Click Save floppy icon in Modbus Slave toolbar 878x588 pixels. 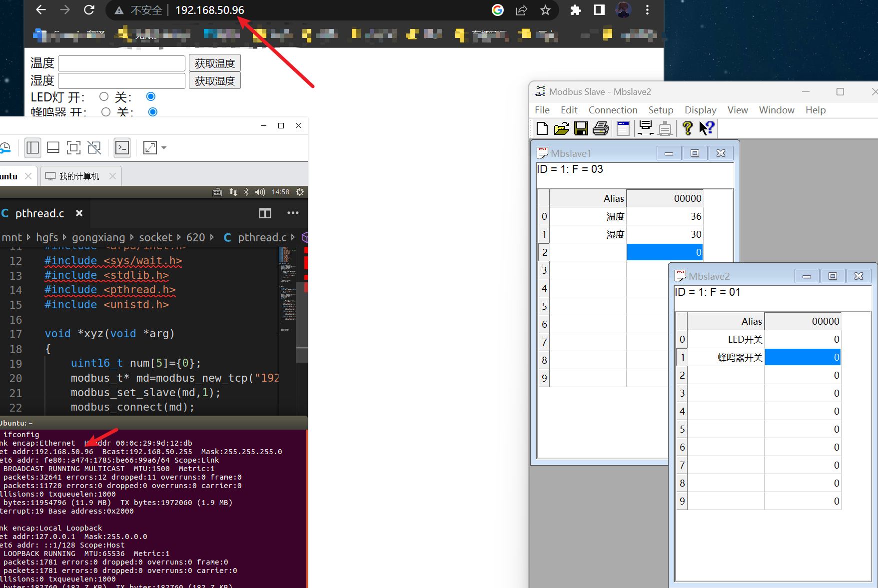581,128
